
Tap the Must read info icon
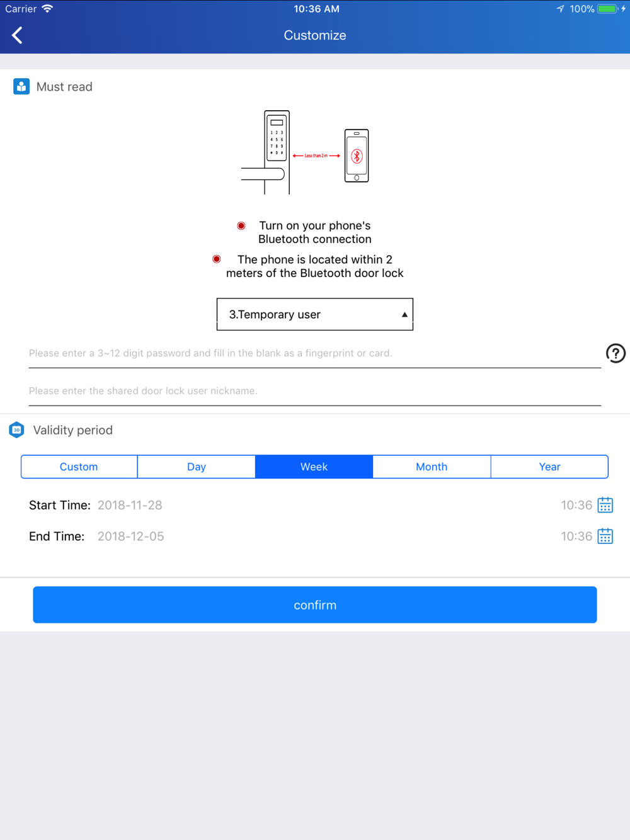click(x=21, y=87)
